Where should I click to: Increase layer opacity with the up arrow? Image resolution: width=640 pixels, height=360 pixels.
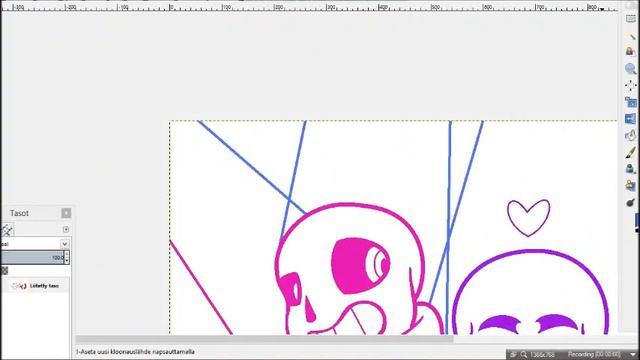click(x=67, y=255)
